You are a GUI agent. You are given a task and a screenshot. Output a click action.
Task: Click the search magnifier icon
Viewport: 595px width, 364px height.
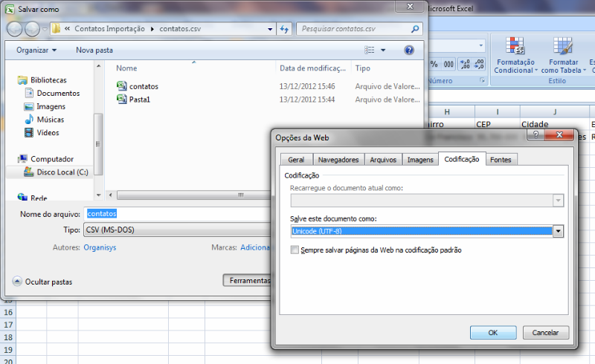(415, 29)
